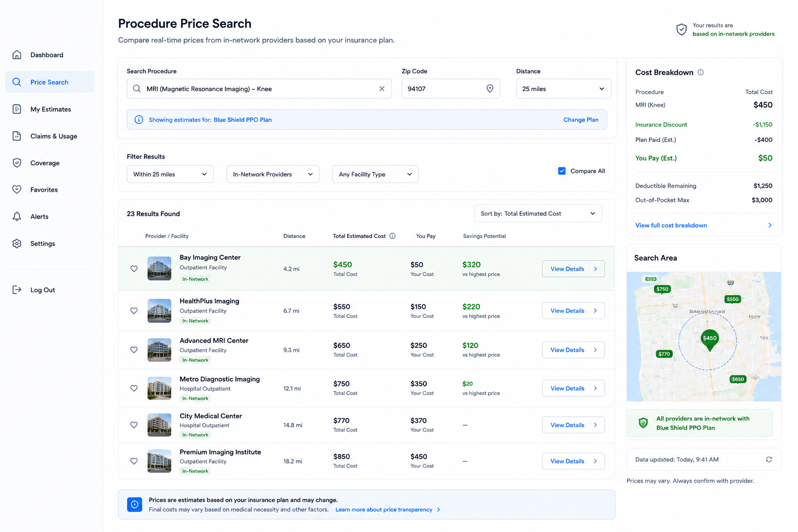
Task: Open Dashboard from the sidebar
Action: tap(47, 55)
